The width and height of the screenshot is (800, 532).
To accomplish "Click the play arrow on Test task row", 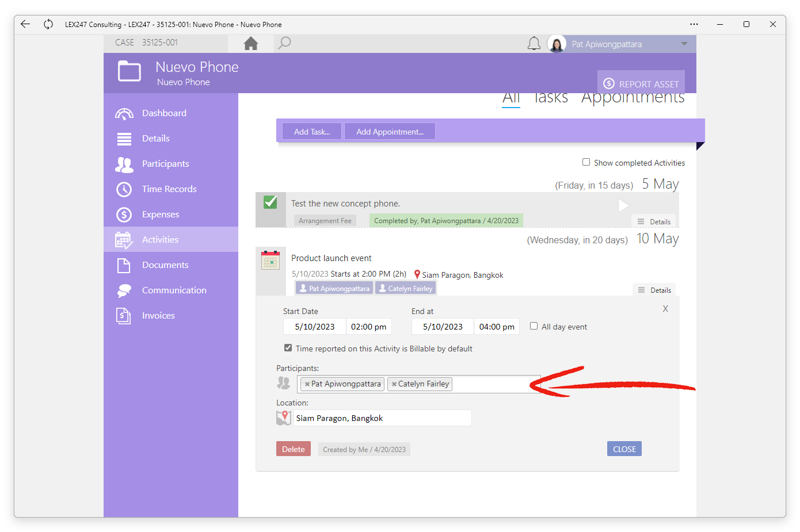I will pyautogui.click(x=623, y=205).
